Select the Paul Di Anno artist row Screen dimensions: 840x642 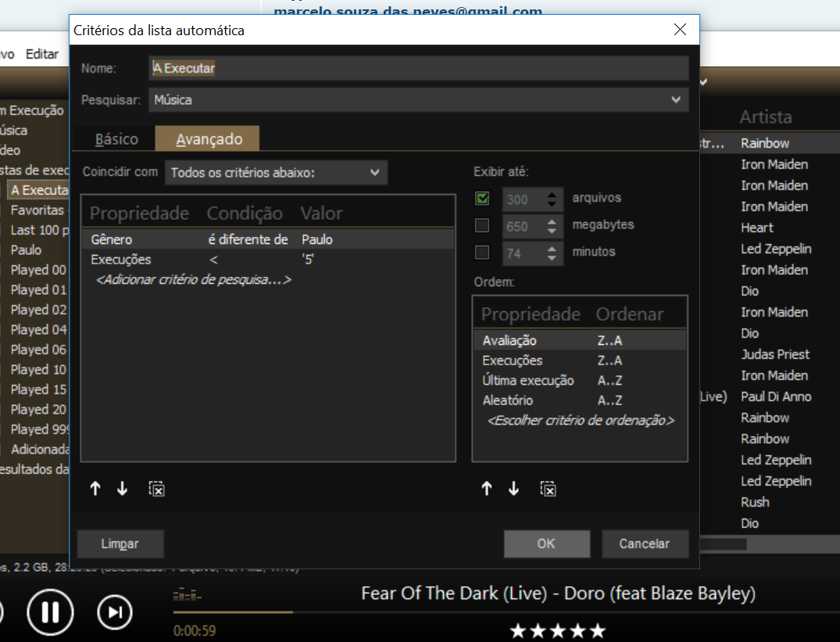click(776, 396)
